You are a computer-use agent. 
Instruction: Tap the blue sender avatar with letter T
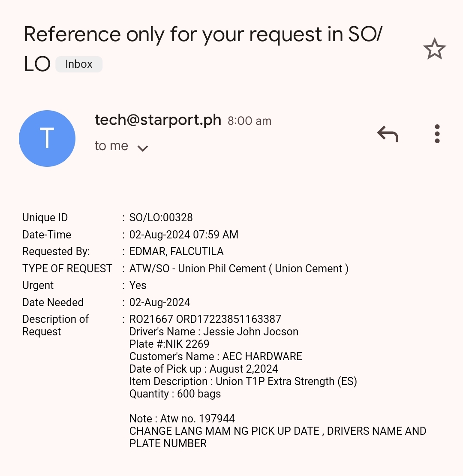tap(47, 139)
